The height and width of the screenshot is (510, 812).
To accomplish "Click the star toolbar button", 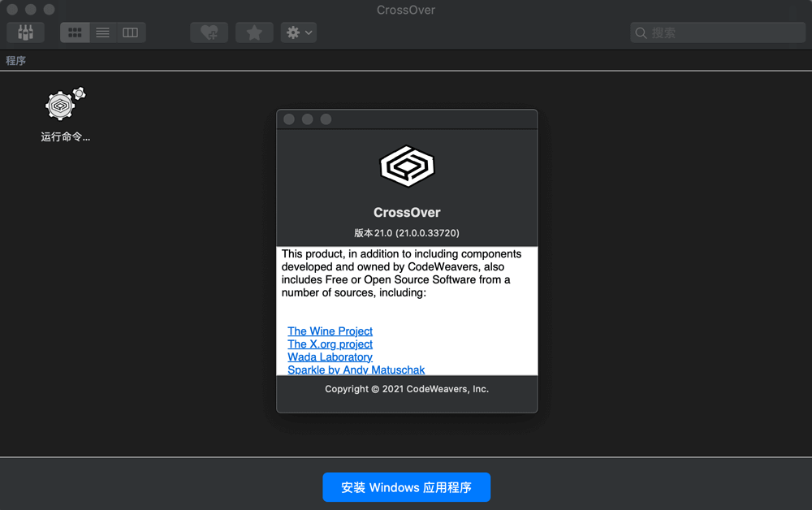I will click(x=254, y=32).
